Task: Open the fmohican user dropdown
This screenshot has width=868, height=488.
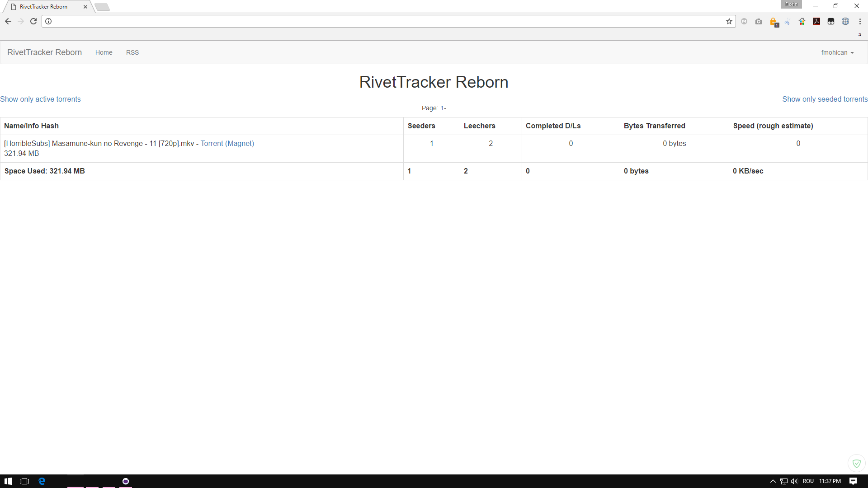Action: [837, 52]
